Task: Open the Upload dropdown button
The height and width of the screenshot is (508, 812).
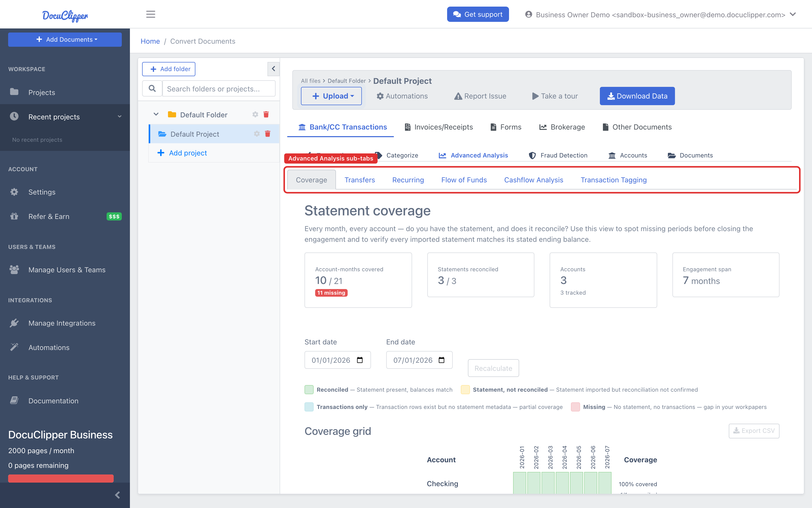Action: point(331,96)
